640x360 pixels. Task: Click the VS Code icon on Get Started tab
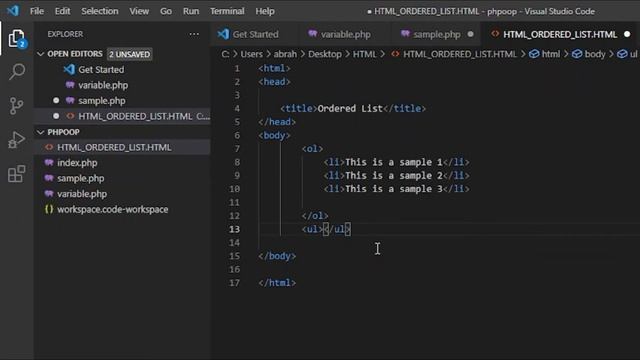click(223, 34)
